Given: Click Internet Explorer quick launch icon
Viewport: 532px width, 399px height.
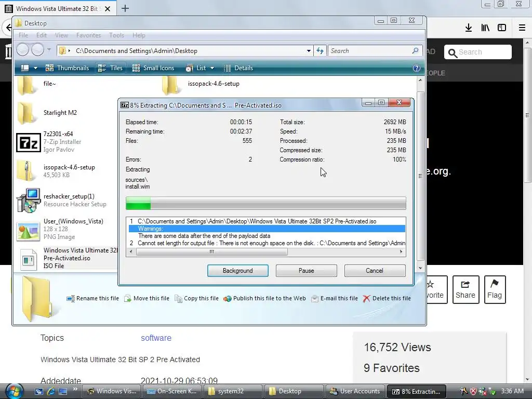Looking at the screenshot, I should pyautogui.click(x=51, y=391).
